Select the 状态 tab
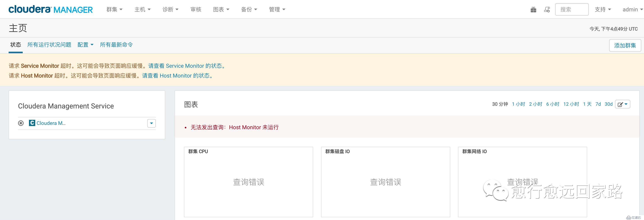The image size is (644, 220). coord(15,45)
